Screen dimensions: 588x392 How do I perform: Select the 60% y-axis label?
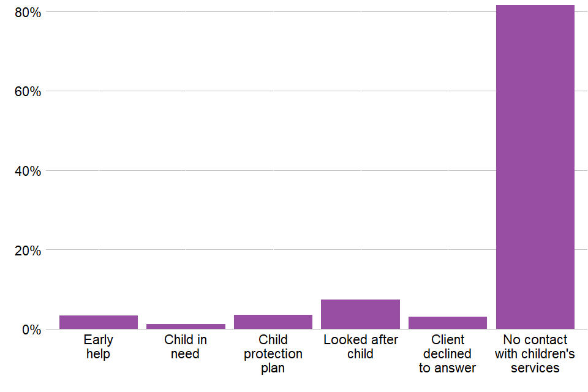[27, 92]
